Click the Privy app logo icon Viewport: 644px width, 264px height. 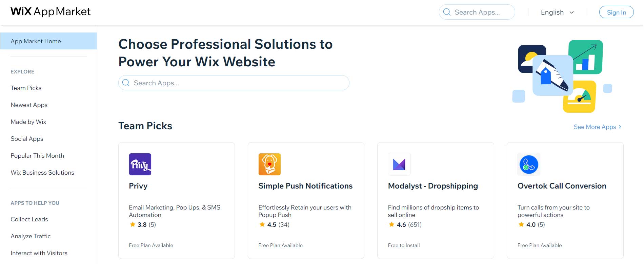point(140,164)
